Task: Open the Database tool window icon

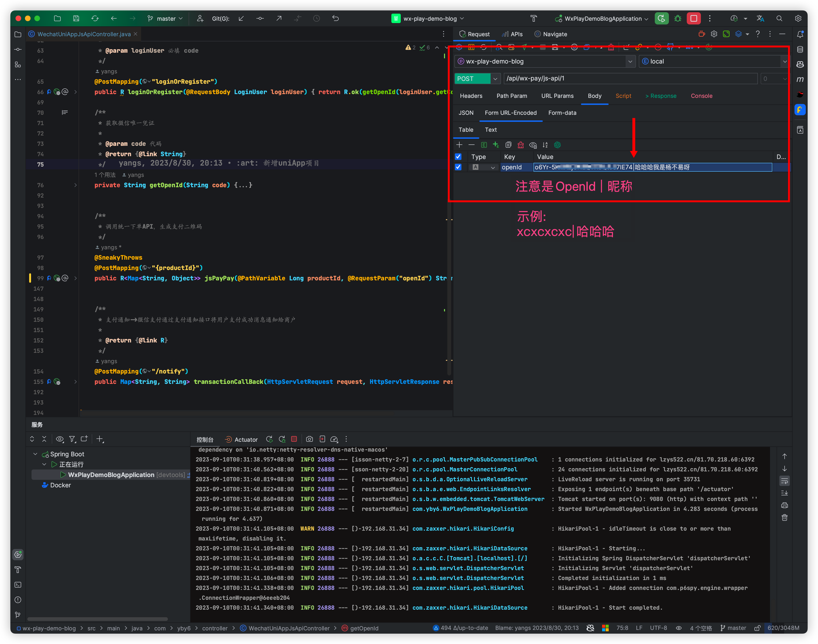Action: click(800, 49)
